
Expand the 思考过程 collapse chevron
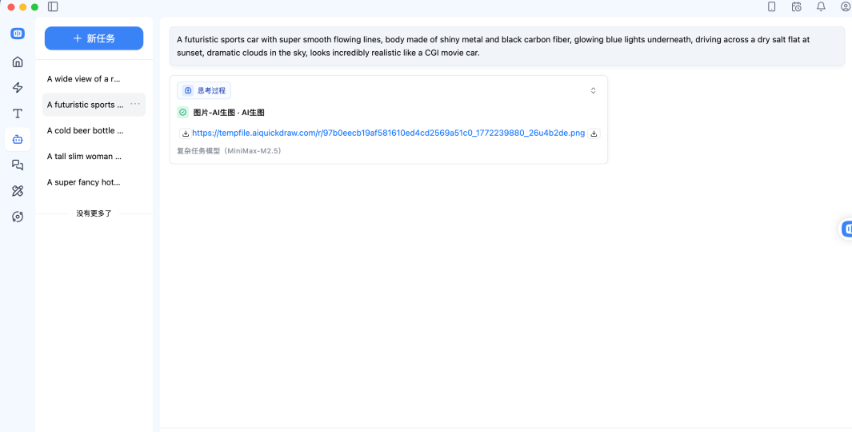pyautogui.click(x=593, y=90)
